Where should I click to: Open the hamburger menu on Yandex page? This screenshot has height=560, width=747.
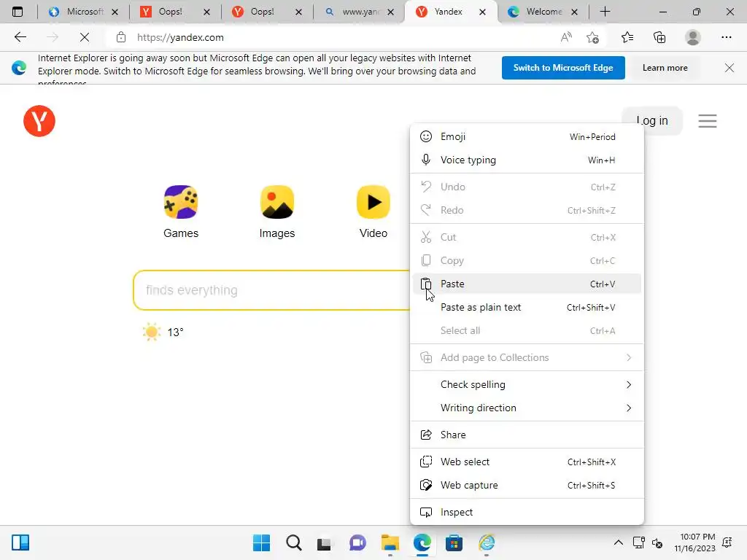pos(708,121)
